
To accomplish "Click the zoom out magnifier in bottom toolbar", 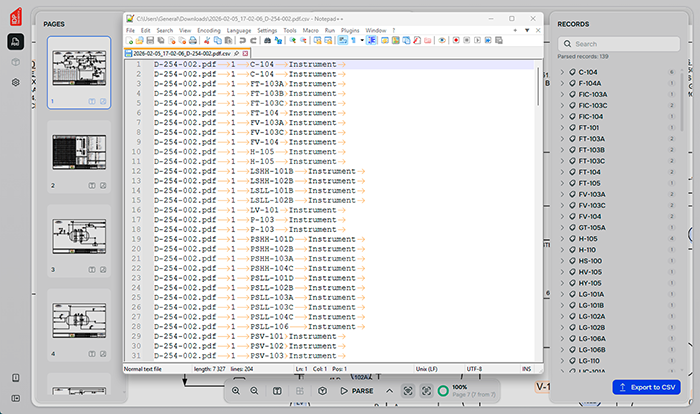I will (254, 391).
